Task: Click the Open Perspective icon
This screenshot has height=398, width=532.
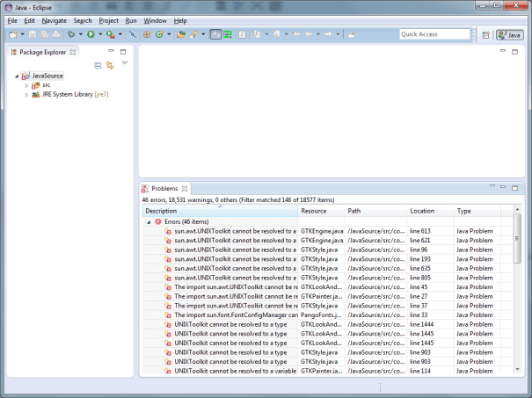Action: (x=486, y=34)
